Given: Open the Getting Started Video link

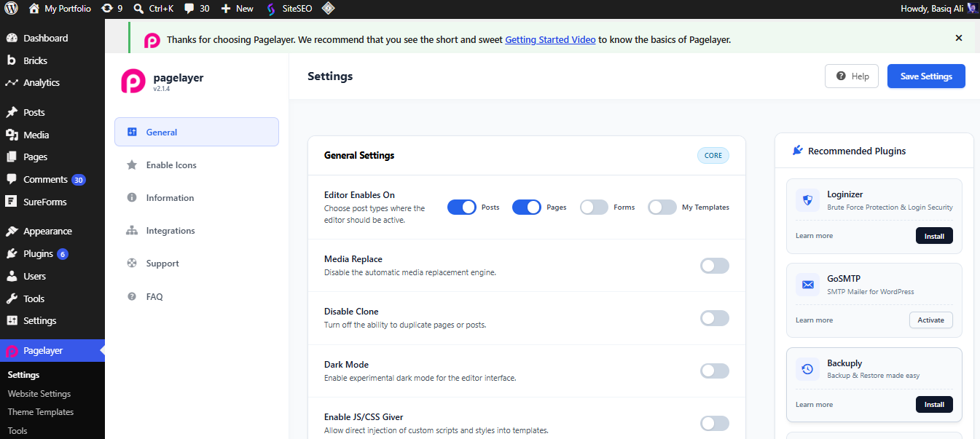Looking at the screenshot, I should coord(550,40).
